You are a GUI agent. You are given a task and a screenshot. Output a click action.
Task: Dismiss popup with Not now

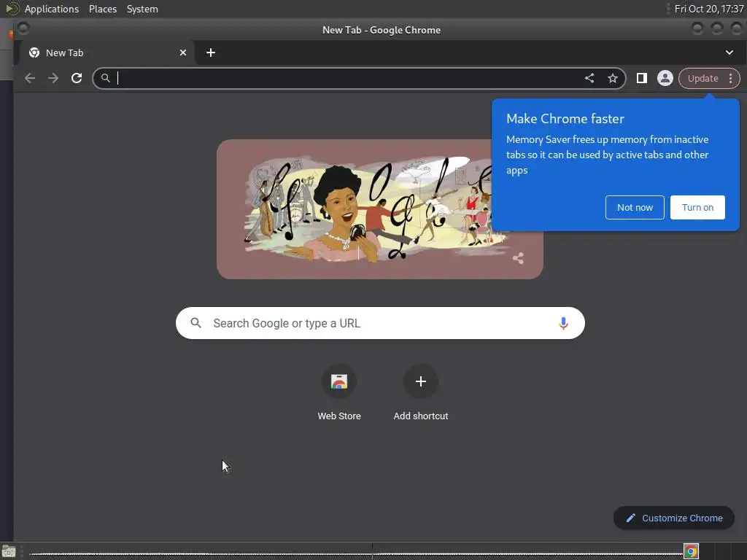[635, 208]
